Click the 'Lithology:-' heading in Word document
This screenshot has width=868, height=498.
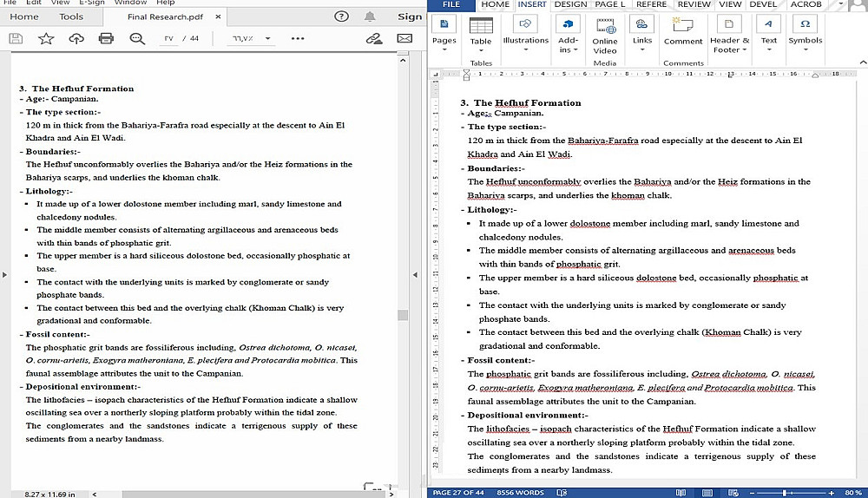492,210
